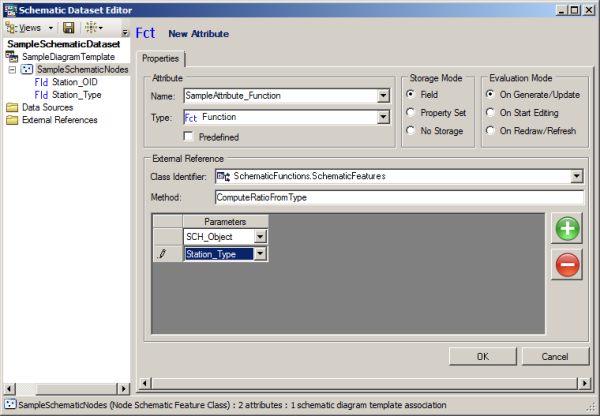600x416 pixels.
Task: Click the green add parameter button
Action: [x=567, y=229]
